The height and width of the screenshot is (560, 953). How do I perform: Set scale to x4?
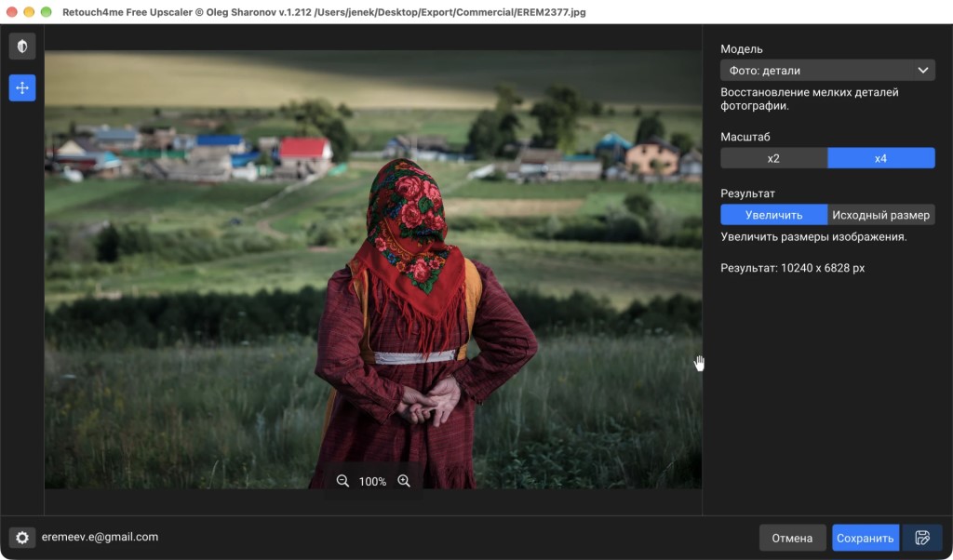(x=880, y=158)
